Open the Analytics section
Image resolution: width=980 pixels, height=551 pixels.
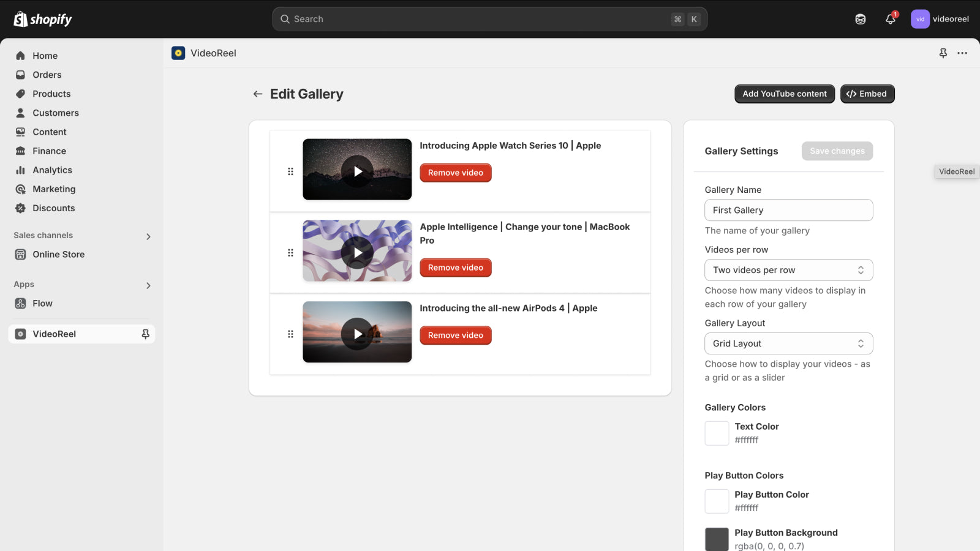click(x=51, y=170)
